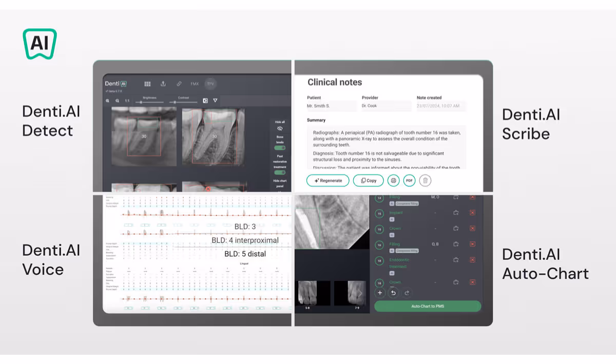Click the Regenerate button
Image resolution: width=616 pixels, height=364 pixels.
click(328, 180)
